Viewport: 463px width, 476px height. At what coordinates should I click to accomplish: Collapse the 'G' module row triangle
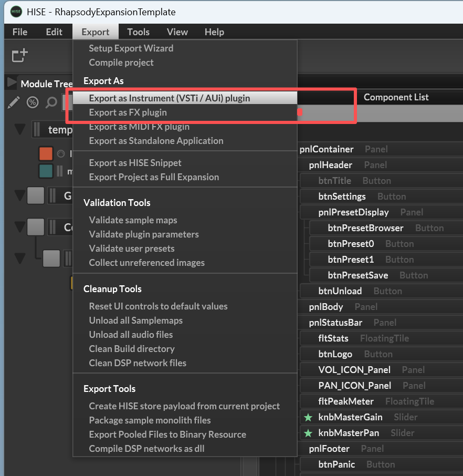tap(20, 196)
